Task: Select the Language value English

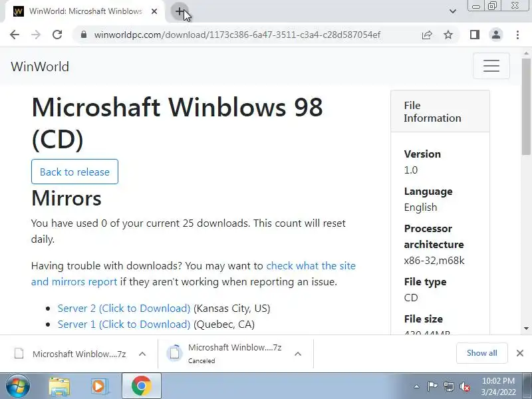Action: pyautogui.click(x=420, y=207)
